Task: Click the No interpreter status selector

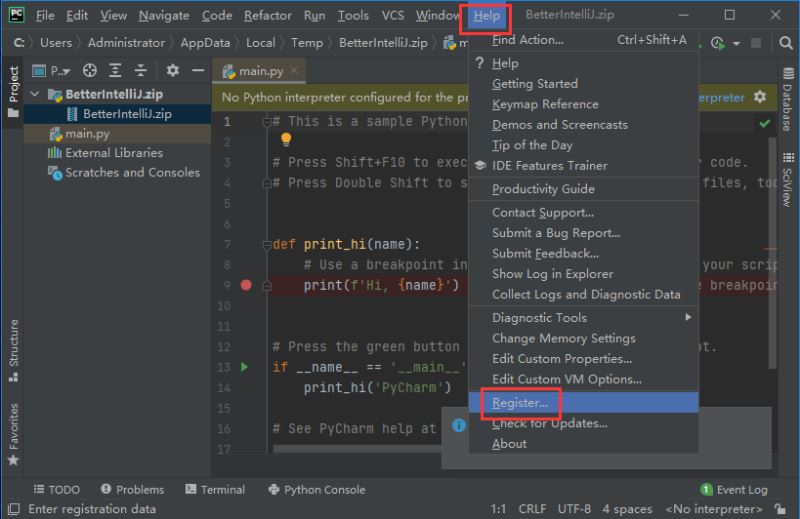Action: coord(714,509)
